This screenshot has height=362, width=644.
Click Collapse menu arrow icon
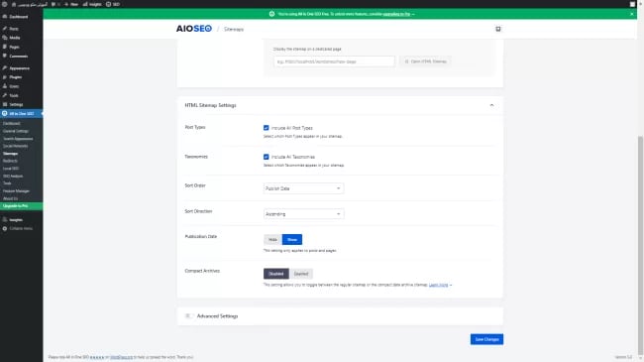pos(5,228)
